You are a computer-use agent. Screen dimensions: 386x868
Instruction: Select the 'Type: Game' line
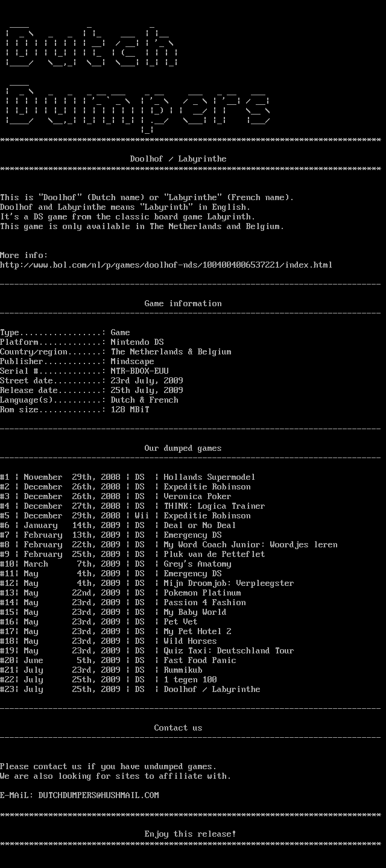tap(65, 333)
